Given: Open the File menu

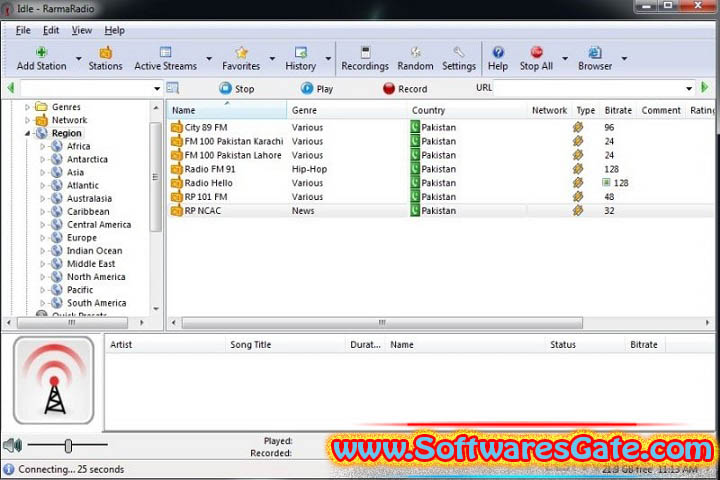Looking at the screenshot, I should pos(23,30).
